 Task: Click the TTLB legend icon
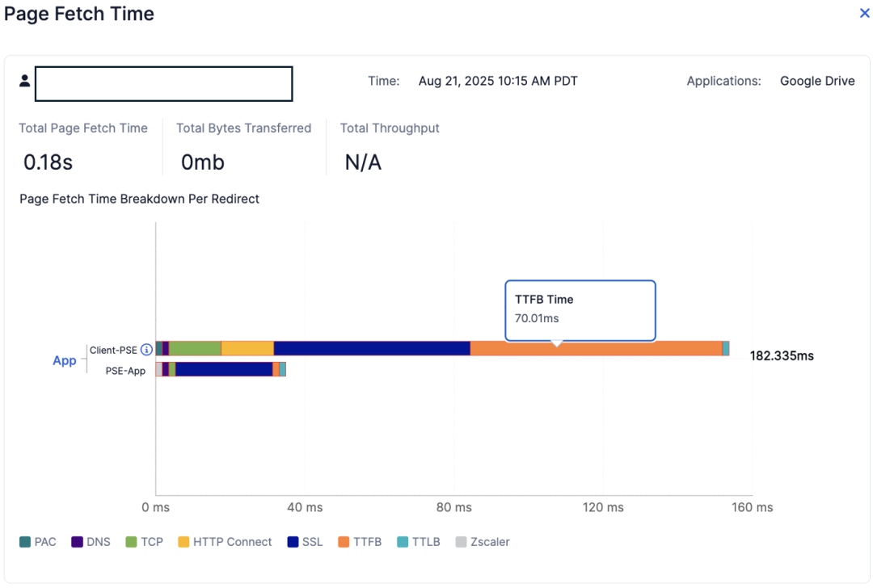pyautogui.click(x=403, y=542)
